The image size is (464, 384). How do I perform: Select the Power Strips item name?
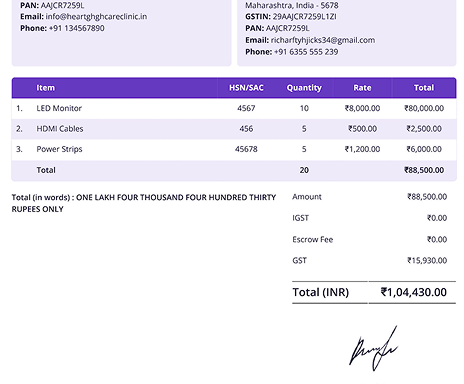click(59, 149)
